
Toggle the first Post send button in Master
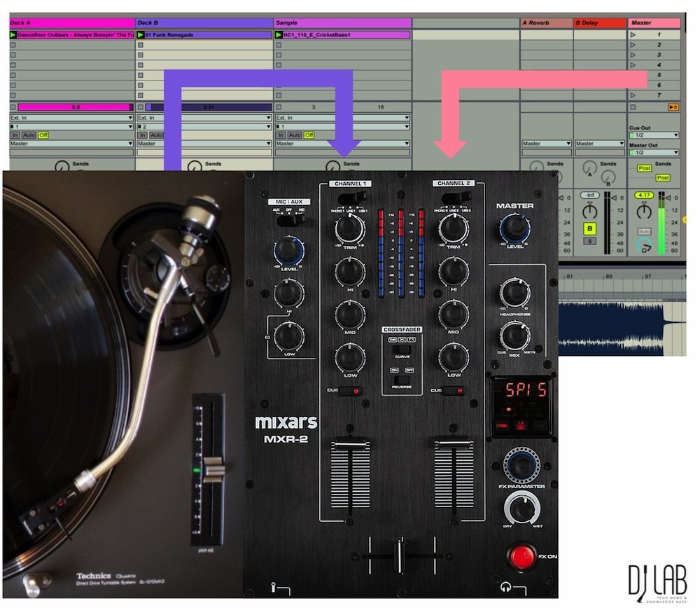643,168
